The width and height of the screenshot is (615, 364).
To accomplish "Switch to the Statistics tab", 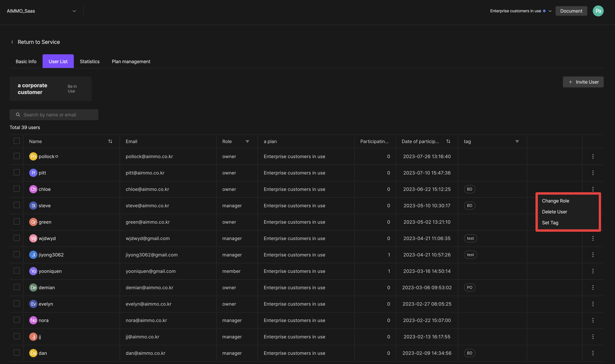I will pos(90,61).
